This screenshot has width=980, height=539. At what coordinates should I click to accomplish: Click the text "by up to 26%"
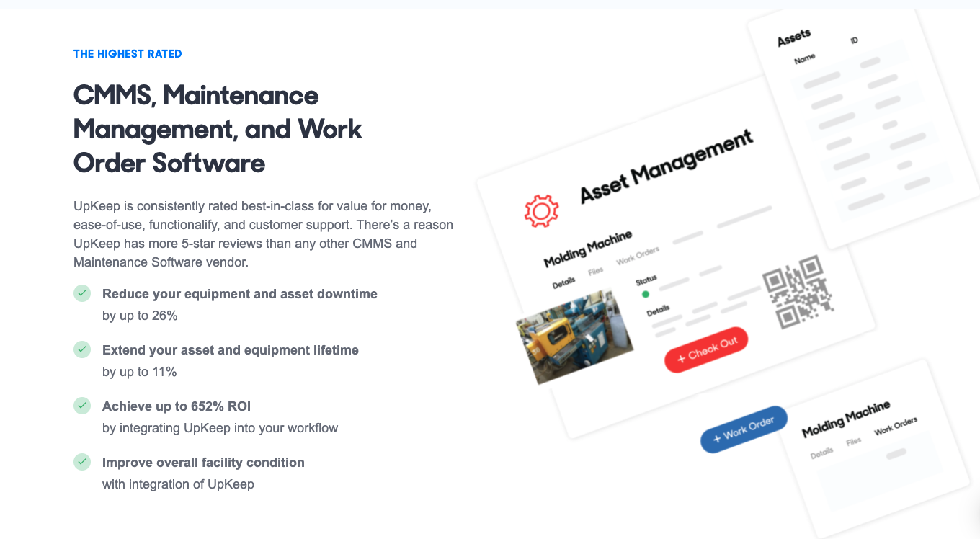(140, 316)
